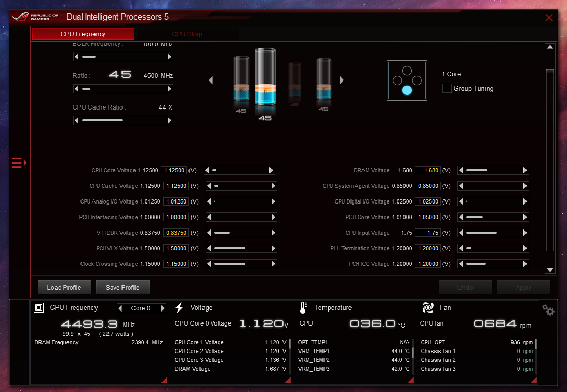This screenshot has height=392, width=567.
Task: Increase BCLK Frequency with right arrow
Action: [x=169, y=57]
